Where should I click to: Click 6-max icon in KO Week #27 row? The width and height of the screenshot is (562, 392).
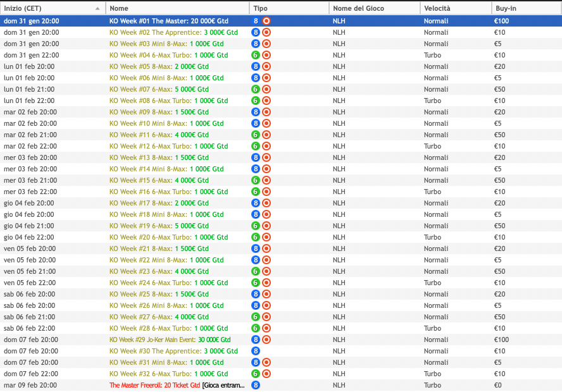pyautogui.click(x=256, y=317)
